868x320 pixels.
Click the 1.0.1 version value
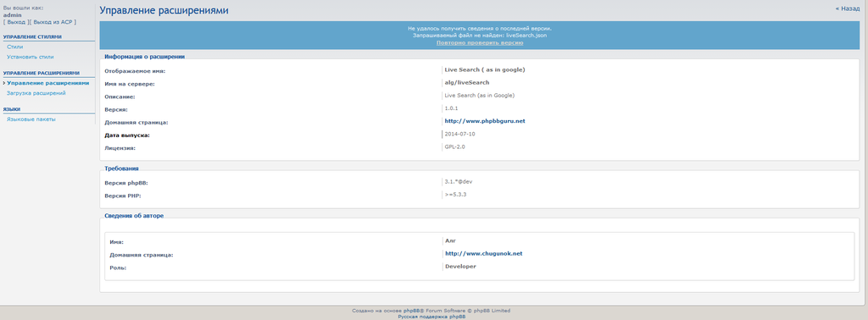[451, 108]
